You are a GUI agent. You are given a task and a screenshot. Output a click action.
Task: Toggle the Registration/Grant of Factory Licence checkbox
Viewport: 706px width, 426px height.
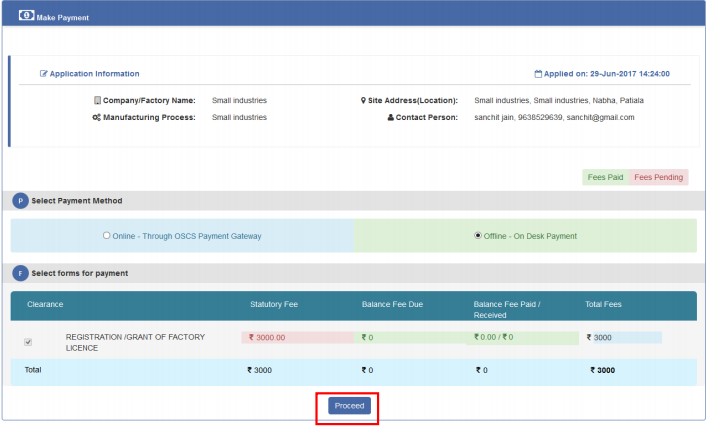pyautogui.click(x=28, y=342)
